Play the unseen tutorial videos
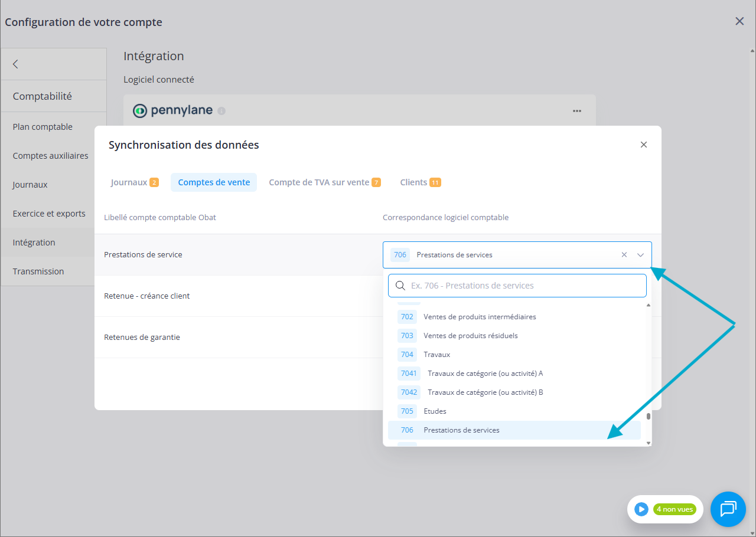The height and width of the screenshot is (537, 756). 641,509
